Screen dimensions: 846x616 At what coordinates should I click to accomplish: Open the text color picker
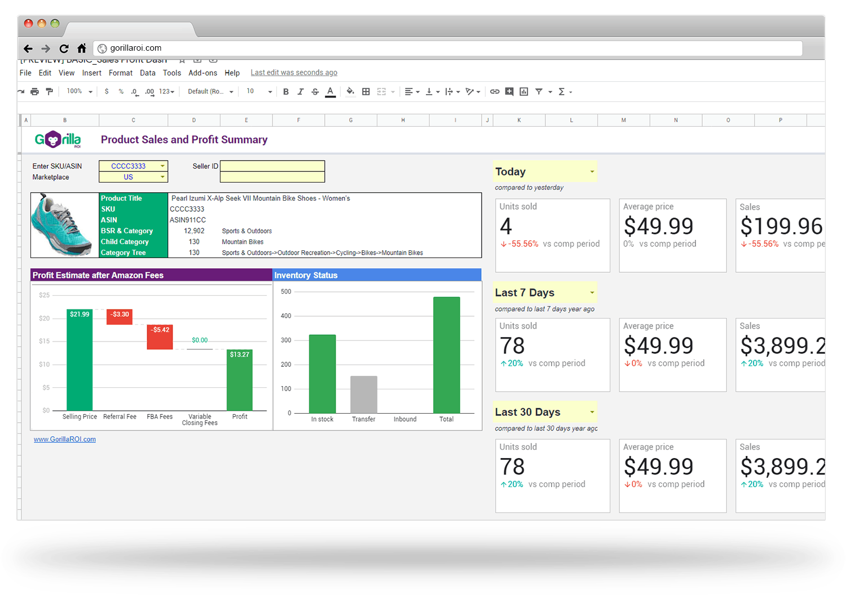point(330,91)
